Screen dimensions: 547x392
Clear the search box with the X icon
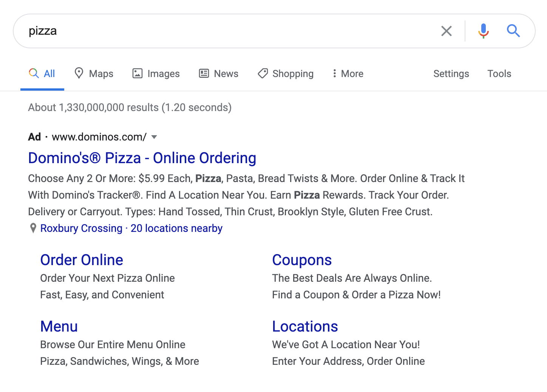pyautogui.click(x=447, y=31)
